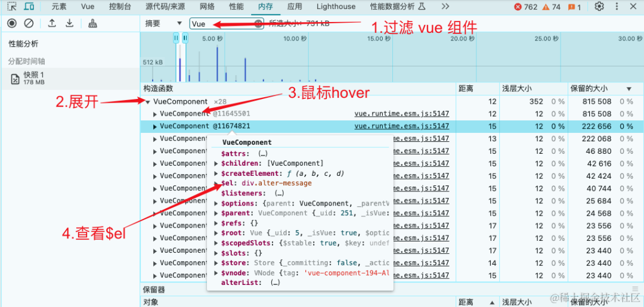
Task: Expand the VueComponent row retaining 25 684
Action: (155, 201)
